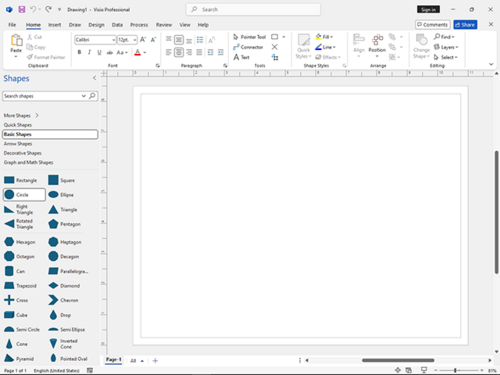Open the Find dropdown
The width and height of the screenshot is (500, 375).
pos(444,37)
